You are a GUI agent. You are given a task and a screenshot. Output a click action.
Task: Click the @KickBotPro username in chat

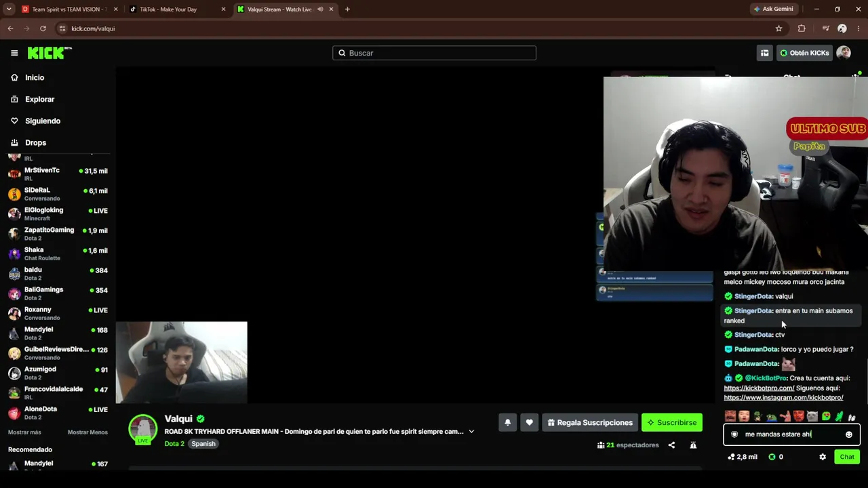[x=766, y=378]
